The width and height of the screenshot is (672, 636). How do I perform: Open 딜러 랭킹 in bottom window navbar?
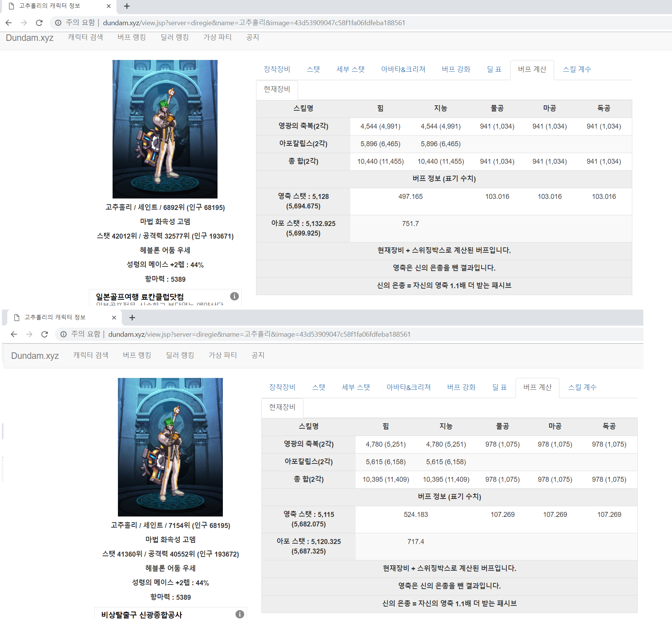pos(180,355)
